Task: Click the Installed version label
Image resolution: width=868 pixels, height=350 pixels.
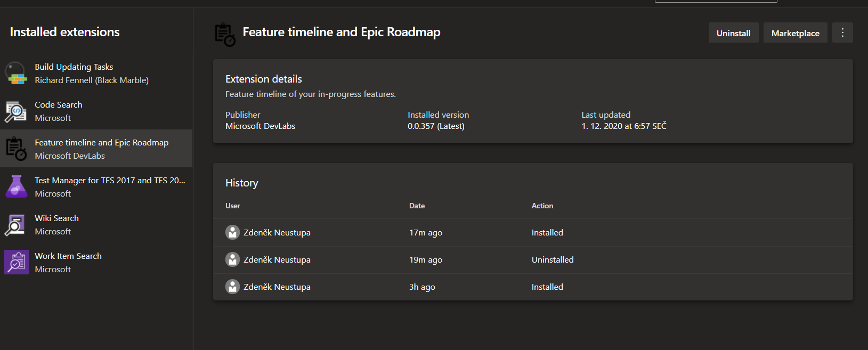Action: pos(439,115)
